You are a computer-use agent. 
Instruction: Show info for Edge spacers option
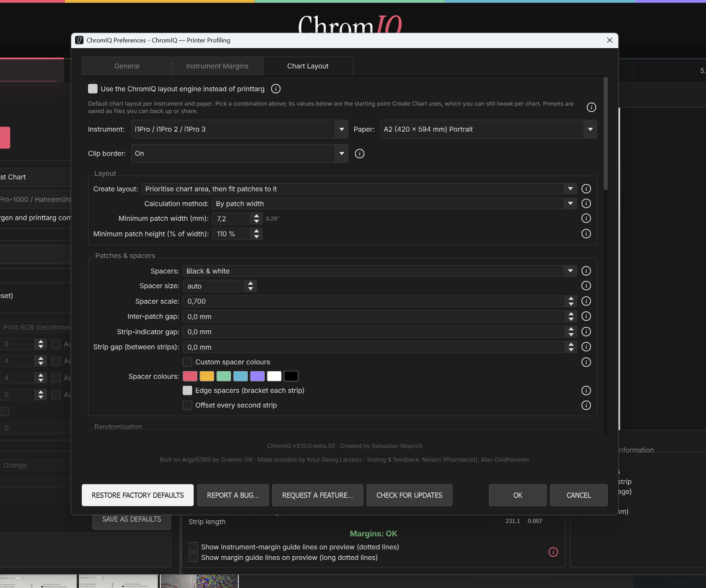586,390
